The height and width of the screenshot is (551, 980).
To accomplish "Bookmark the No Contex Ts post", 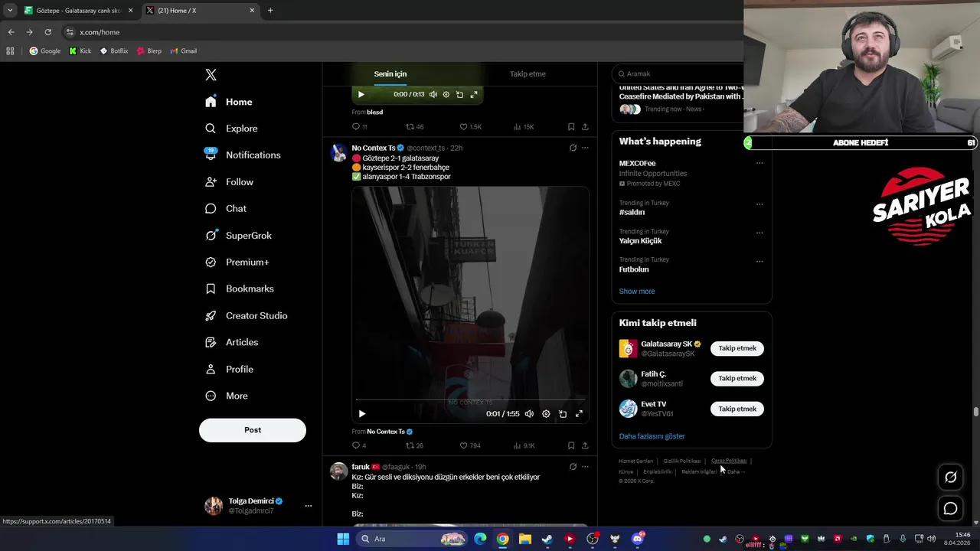I will click(571, 445).
